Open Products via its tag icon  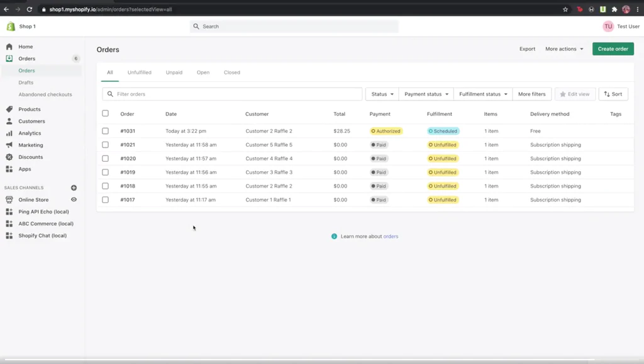tap(9, 110)
